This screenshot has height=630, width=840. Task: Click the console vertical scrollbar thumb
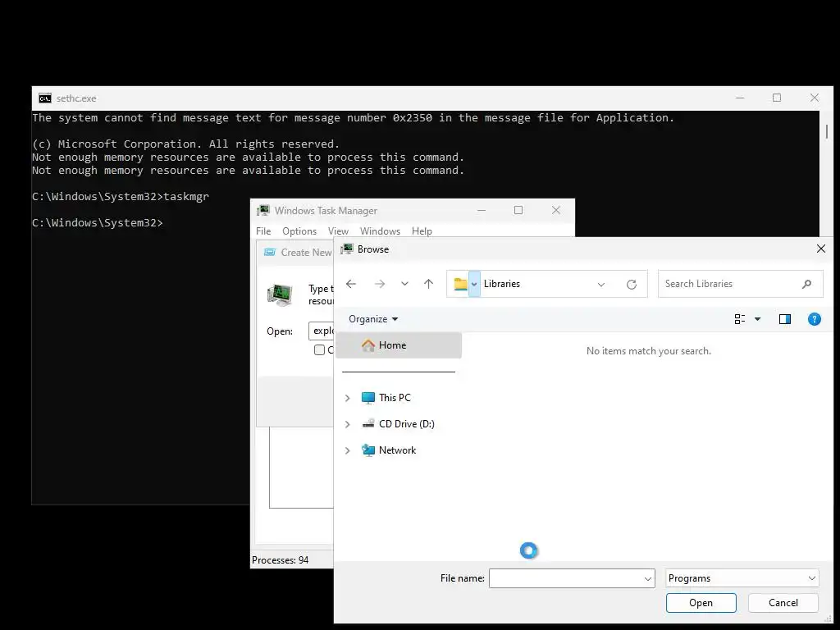coord(827,131)
